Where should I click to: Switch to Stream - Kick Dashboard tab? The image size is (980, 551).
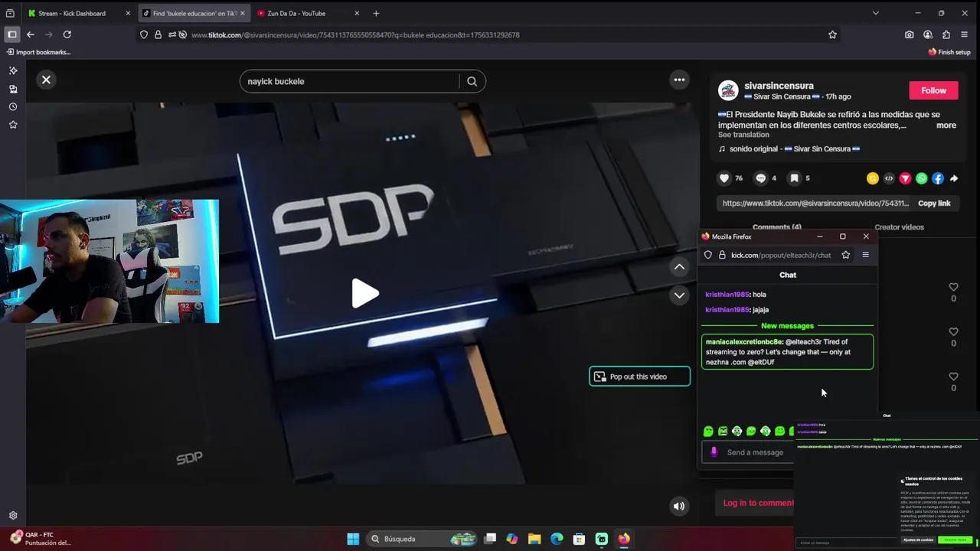pos(72,13)
